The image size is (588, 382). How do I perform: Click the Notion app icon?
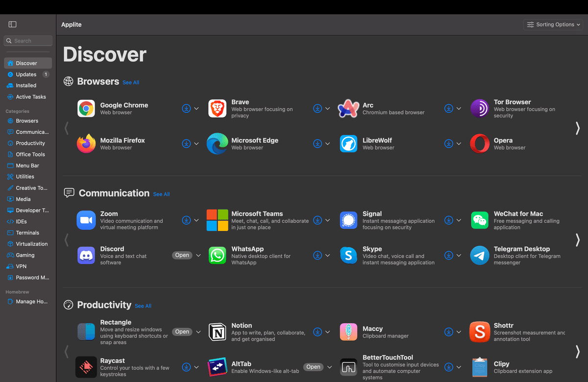[217, 332]
